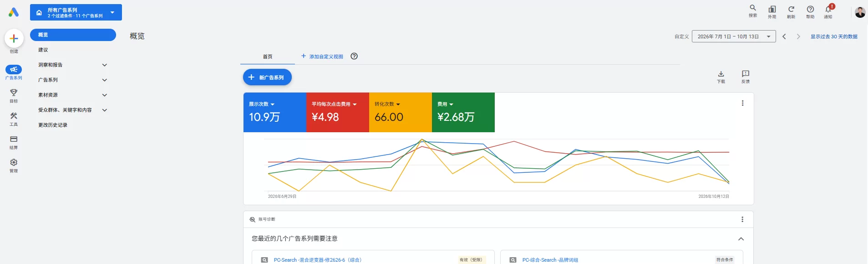Open the 所有广告系列 campaign selector dropdown

[76, 12]
